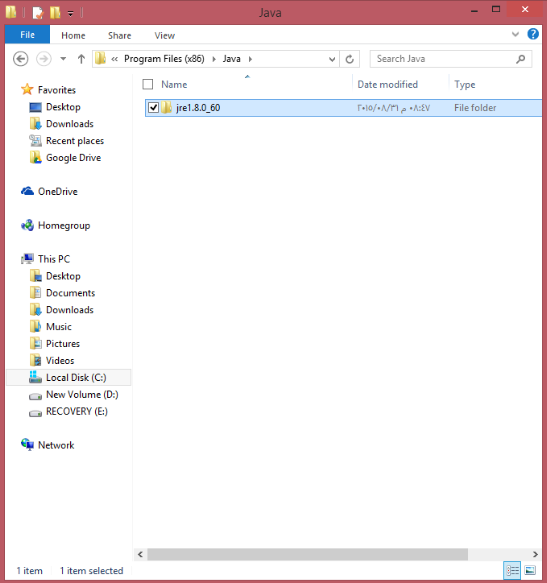Click the horizontal scrollbar thumb
The image size is (547, 583).
[x=307, y=554]
